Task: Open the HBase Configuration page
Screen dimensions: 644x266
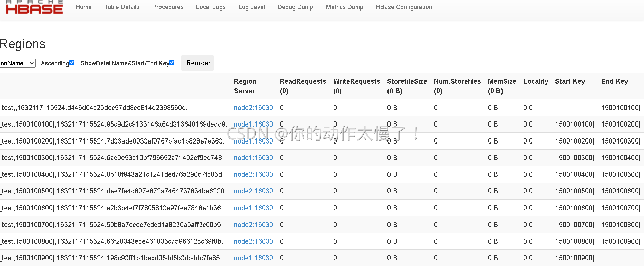Action: [x=404, y=7]
